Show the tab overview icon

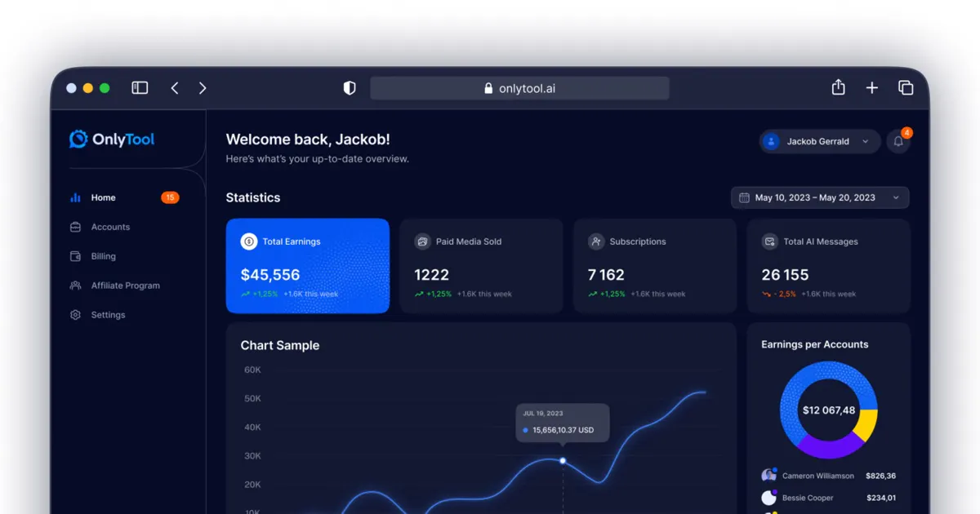click(x=906, y=87)
